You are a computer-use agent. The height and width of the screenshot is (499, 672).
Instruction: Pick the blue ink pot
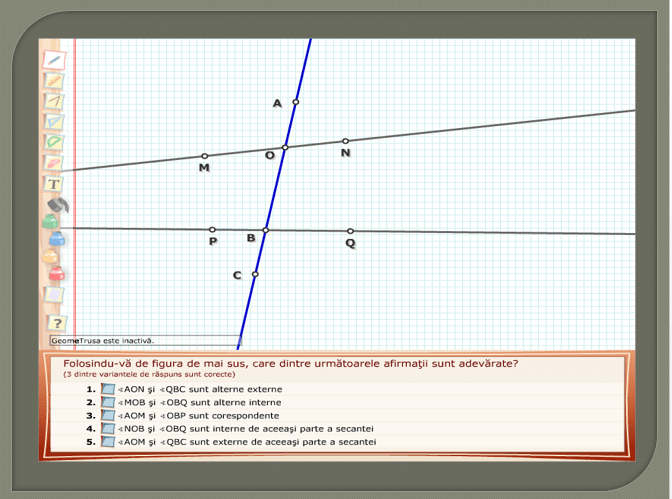57,239
